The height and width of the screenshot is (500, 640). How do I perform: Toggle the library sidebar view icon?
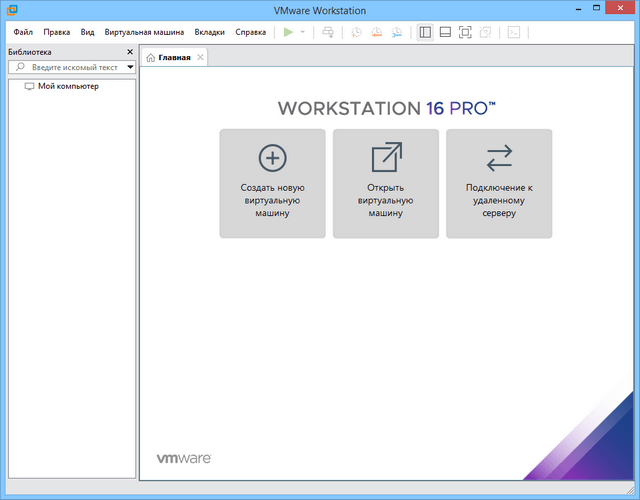[x=425, y=32]
